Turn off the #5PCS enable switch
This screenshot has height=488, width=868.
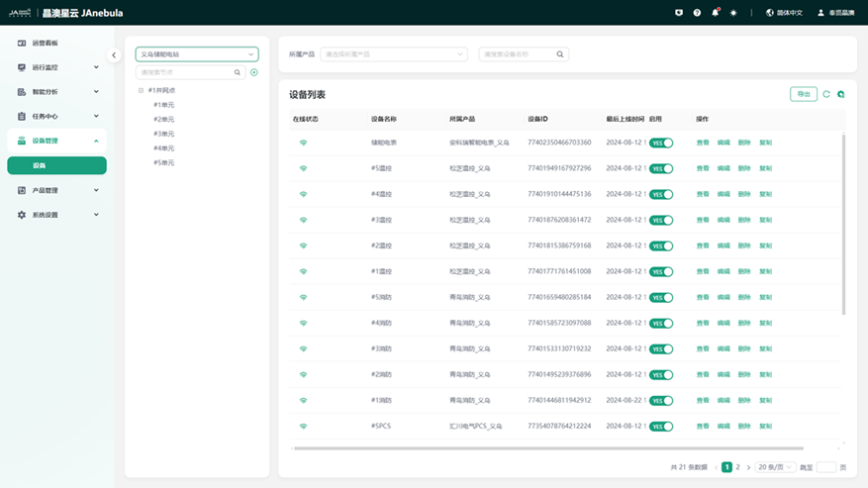click(x=660, y=426)
